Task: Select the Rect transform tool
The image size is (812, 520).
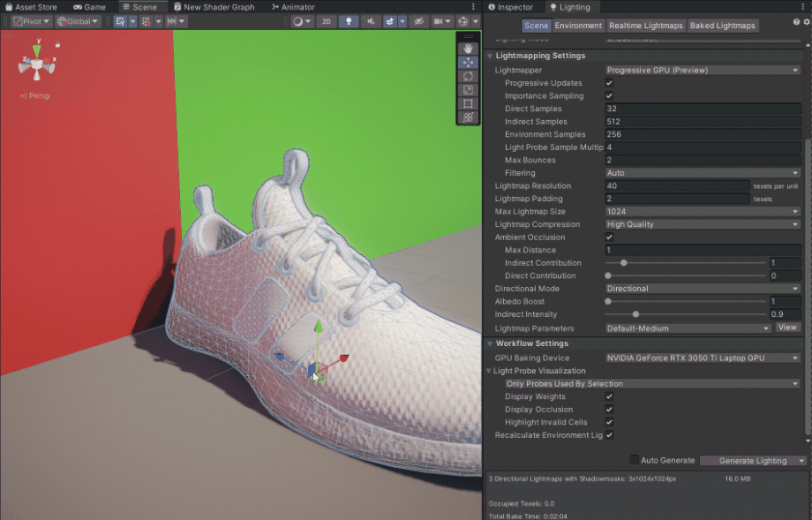Action: pos(469,103)
